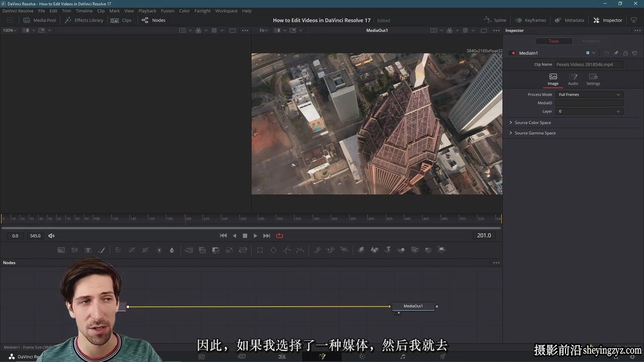Viewport: 644px width, 362px height.
Task: Jump to last frame
Action: pyautogui.click(x=267, y=236)
